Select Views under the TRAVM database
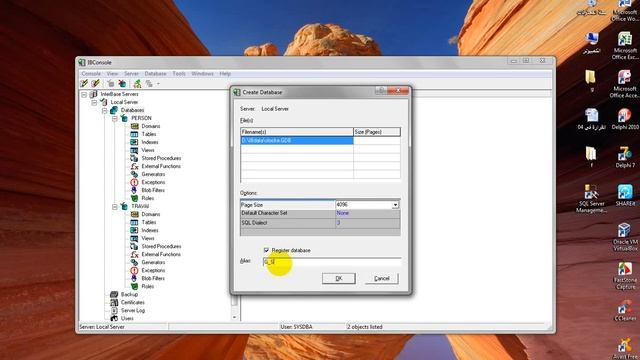Viewport: 640px width, 360px height. [148, 238]
